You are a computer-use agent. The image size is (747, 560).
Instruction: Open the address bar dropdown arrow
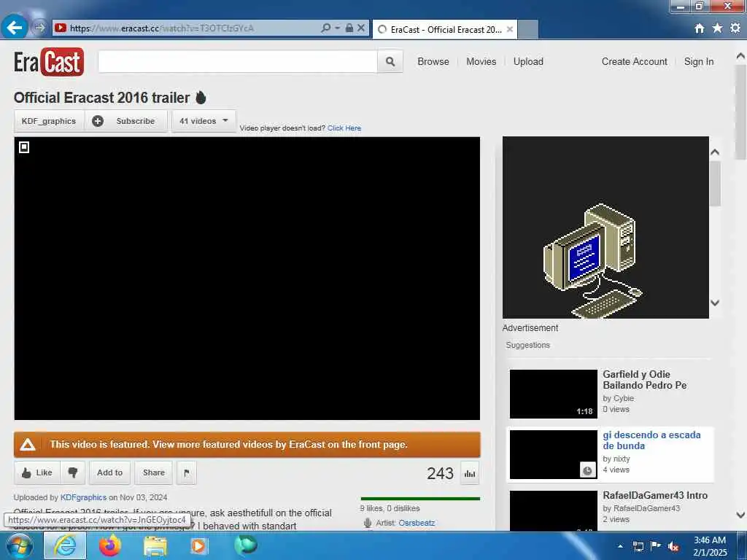click(337, 28)
